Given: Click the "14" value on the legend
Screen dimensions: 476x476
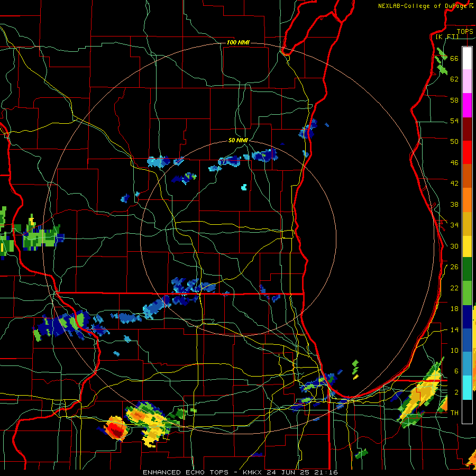Looking at the screenshot, I should point(454,329).
